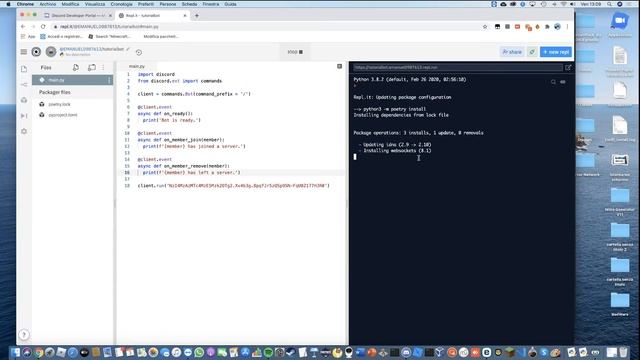Viewport: 640px width, 360px height.
Task: Select main.py in the file tree
Action: pyautogui.click(x=72, y=80)
